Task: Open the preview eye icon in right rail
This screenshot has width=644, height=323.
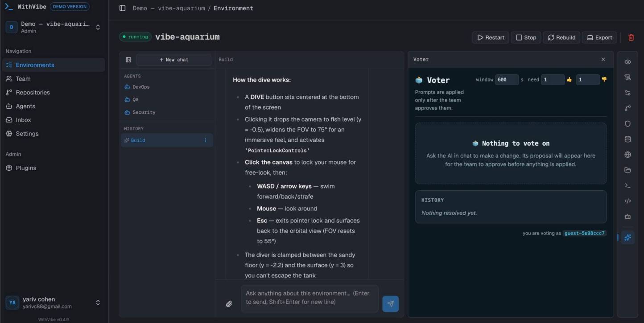Action: pos(627,62)
